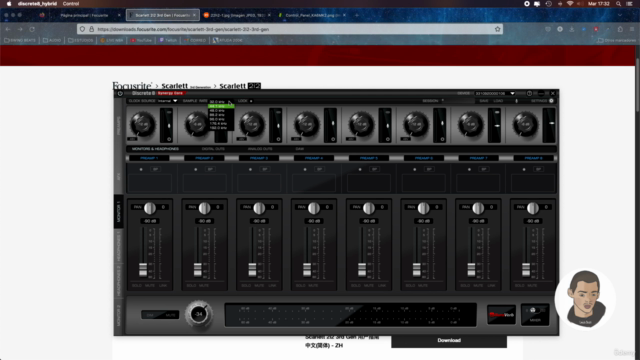Screen dimensions: 640x360
Task: Open the Apple menu
Action: (x=9, y=4)
